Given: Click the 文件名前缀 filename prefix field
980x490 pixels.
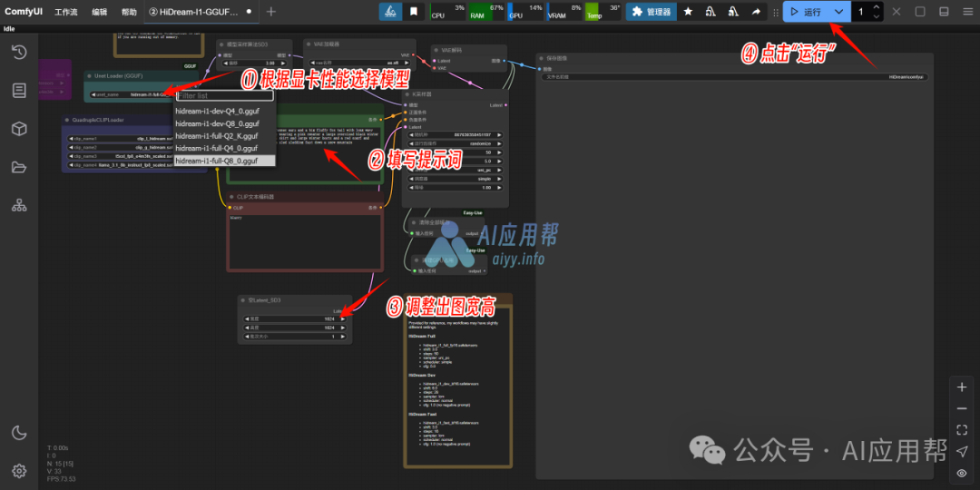Looking at the screenshot, I should (735, 77).
